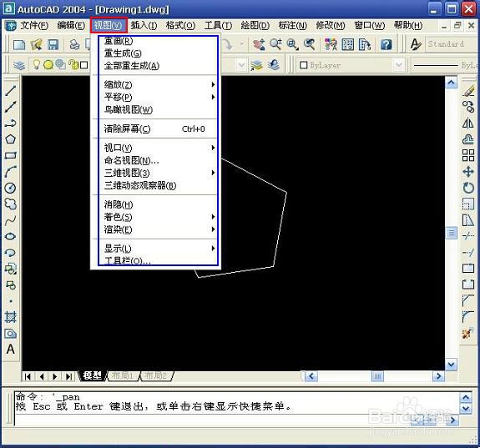Open the ByLayer color dropdown
480x448 pixels.
pos(398,65)
